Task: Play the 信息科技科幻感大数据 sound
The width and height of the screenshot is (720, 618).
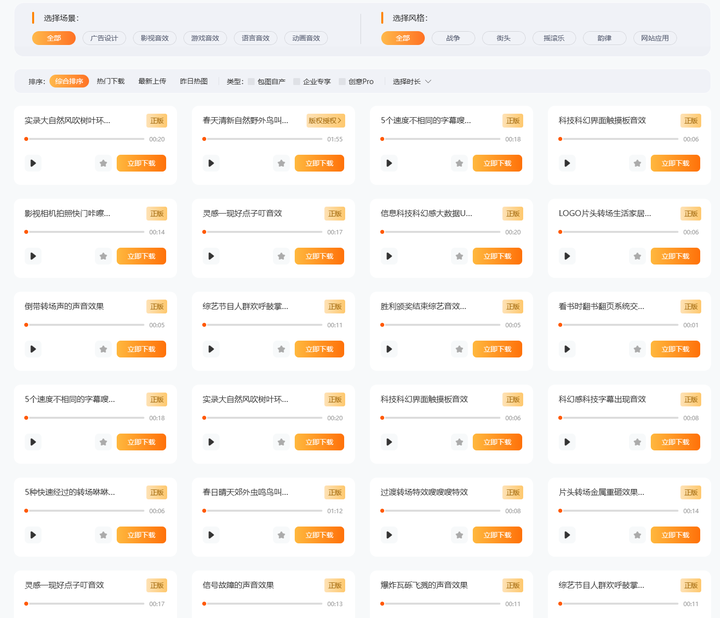Action: [x=389, y=256]
